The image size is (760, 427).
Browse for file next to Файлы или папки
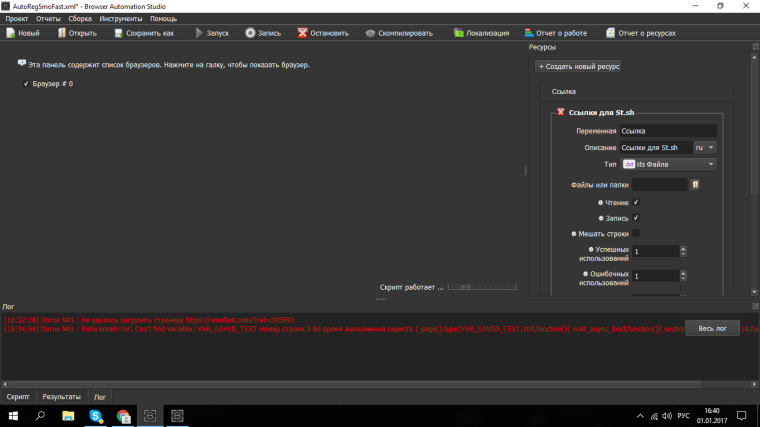click(x=695, y=184)
